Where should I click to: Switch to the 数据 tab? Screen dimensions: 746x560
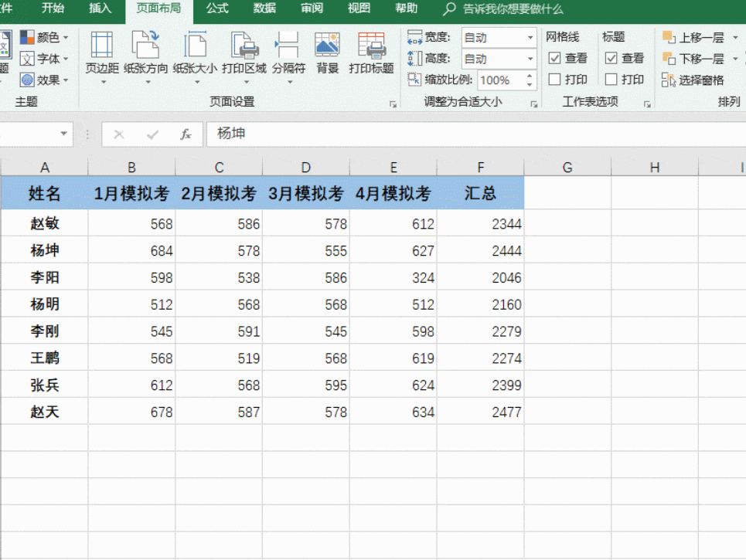point(264,8)
